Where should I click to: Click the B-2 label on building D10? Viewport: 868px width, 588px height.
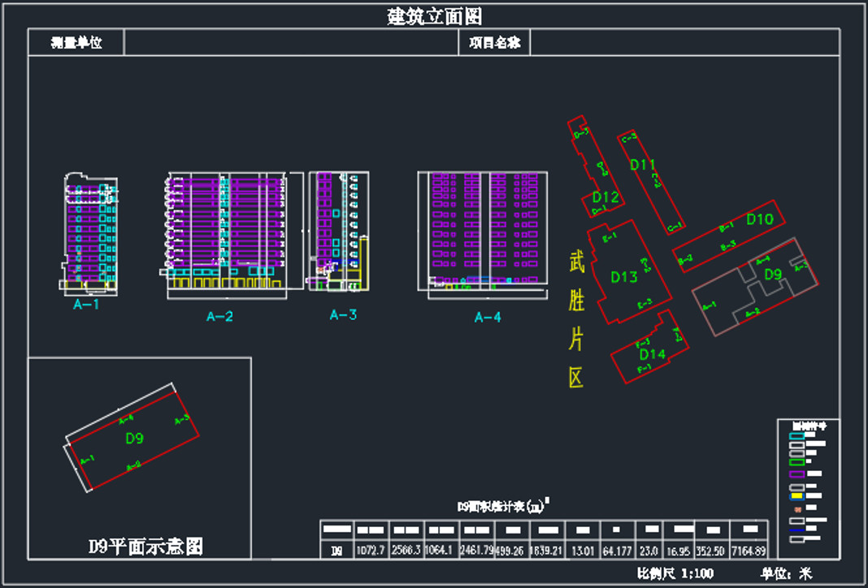point(685,259)
